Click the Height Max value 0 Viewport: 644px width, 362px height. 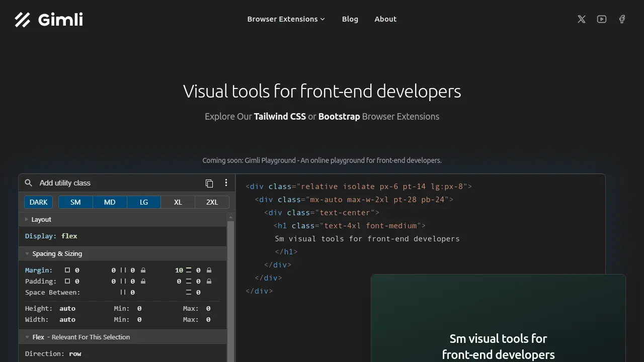point(208,308)
